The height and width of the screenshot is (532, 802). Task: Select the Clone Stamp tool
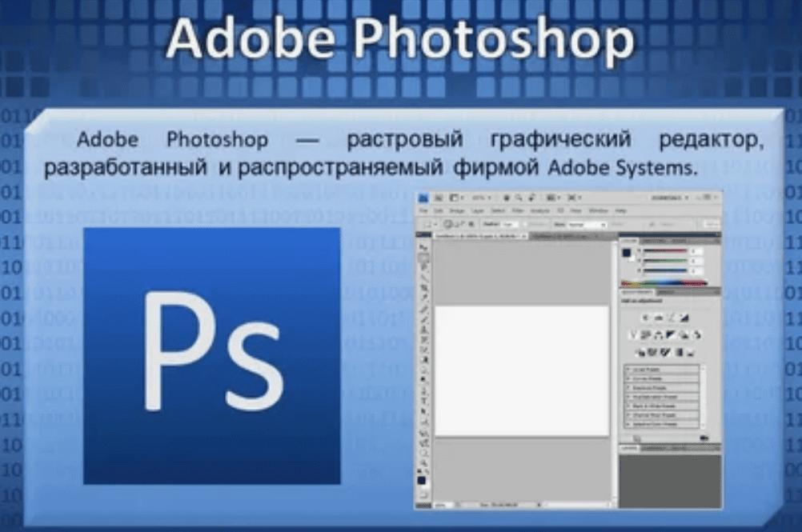click(x=424, y=329)
